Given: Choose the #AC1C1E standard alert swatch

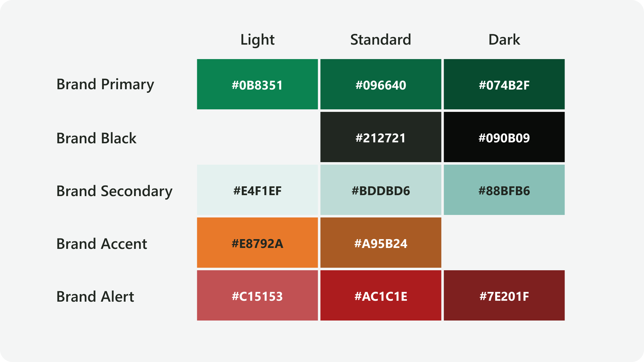Looking at the screenshot, I should [x=381, y=295].
